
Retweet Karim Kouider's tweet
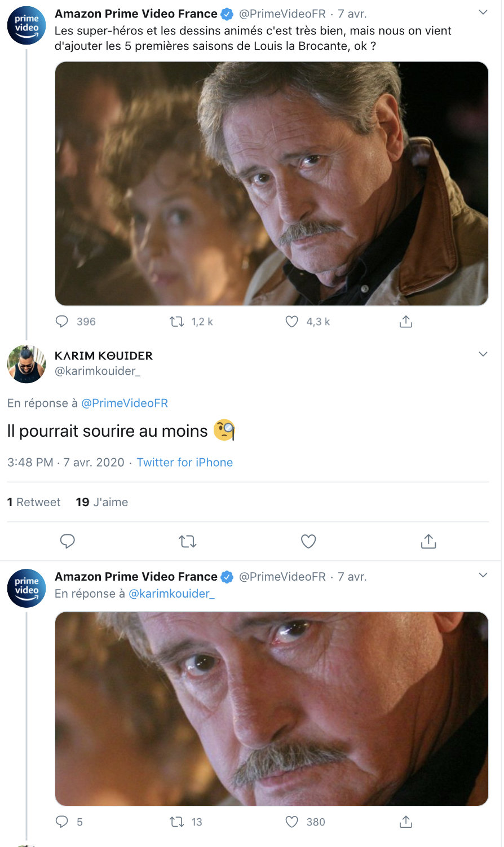[187, 542]
